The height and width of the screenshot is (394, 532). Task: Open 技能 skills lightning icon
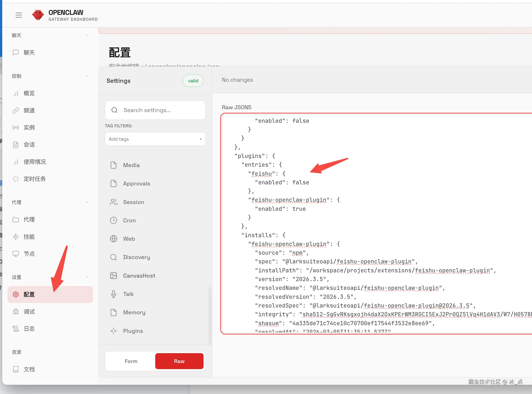16,237
